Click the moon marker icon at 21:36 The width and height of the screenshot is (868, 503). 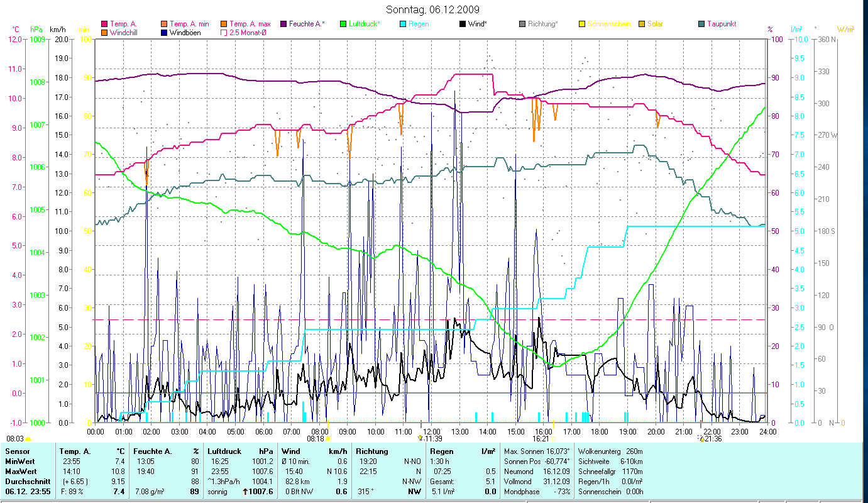coord(701,438)
